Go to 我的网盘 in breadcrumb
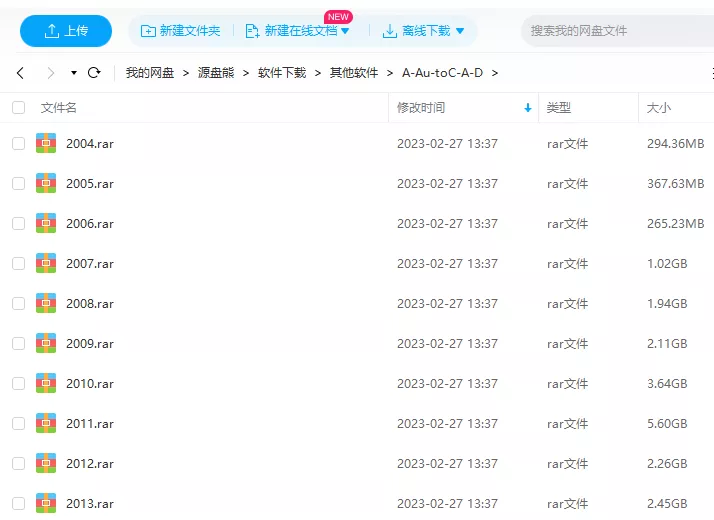Screen dimensions: 714x520 (x=149, y=73)
